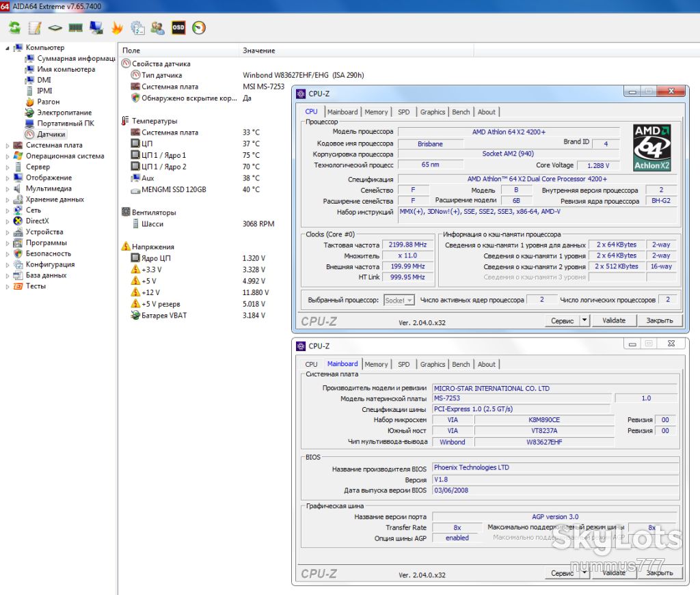The height and width of the screenshot is (595, 700).
Task: Click Сервис button in the CPU-Z processor window
Action: coord(562,320)
